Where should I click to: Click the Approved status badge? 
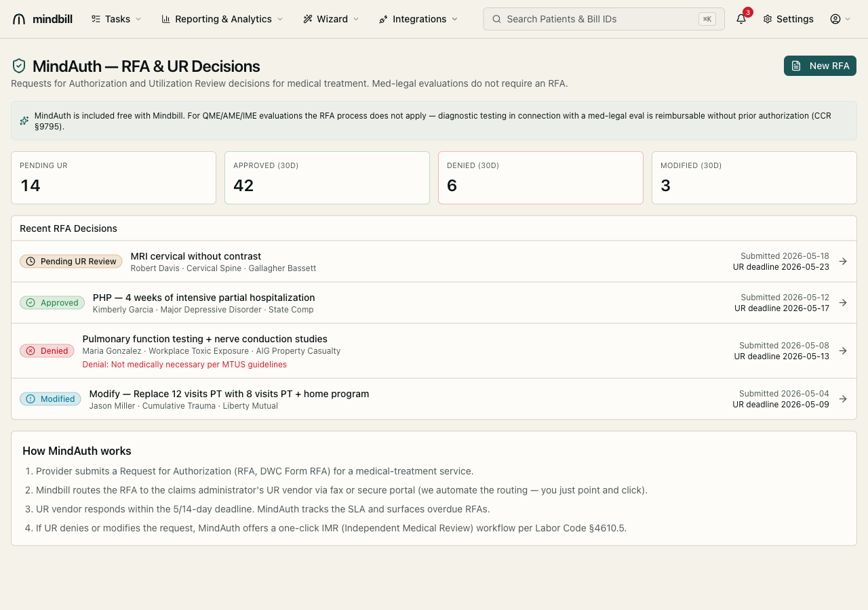[52, 303]
